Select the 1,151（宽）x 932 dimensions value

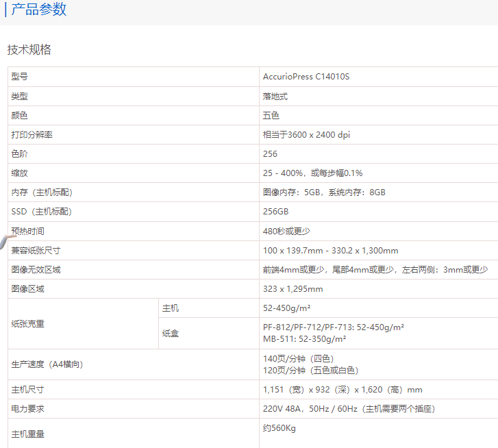pyautogui.click(x=343, y=390)
